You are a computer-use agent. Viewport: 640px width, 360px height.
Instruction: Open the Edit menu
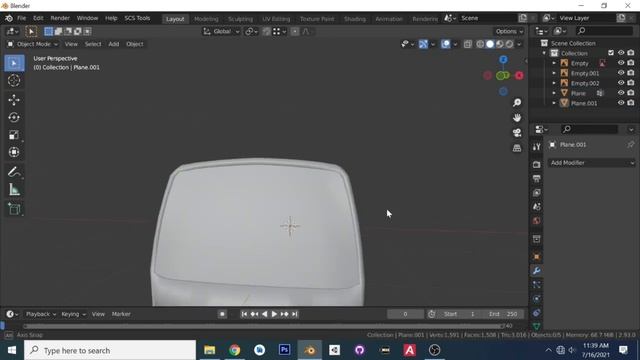point(38,18)
